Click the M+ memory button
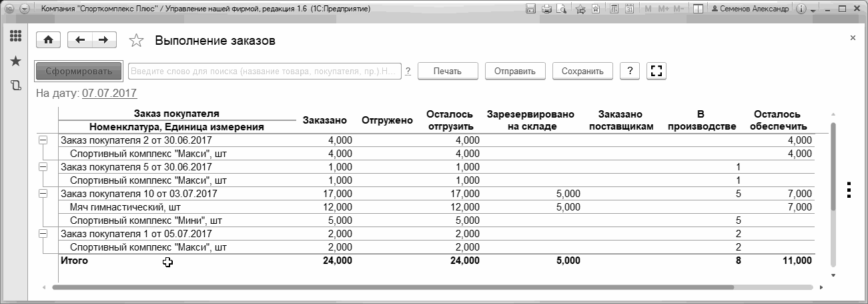The width and height of the screenshot is (868, 304). pyautogui.click(x=663, y=9)
